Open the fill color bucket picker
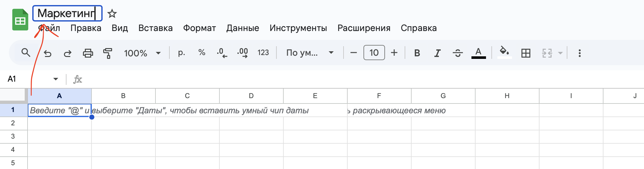Viewport: 644px width, 169px height. pos(504,52)
